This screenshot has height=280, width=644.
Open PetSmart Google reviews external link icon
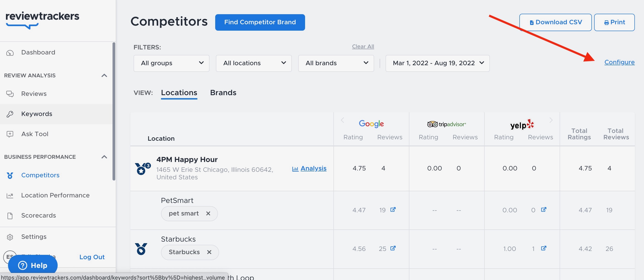click(x=393, y=210)
